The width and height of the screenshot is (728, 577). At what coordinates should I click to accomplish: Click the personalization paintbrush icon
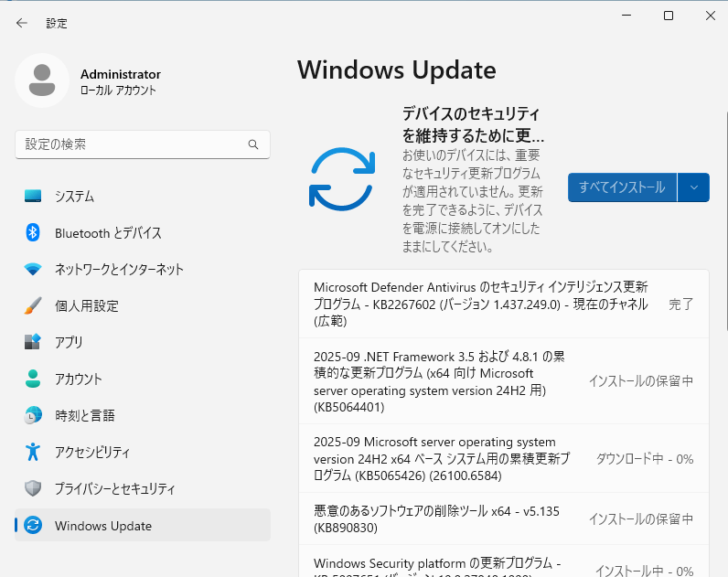[x=33, y=306]
